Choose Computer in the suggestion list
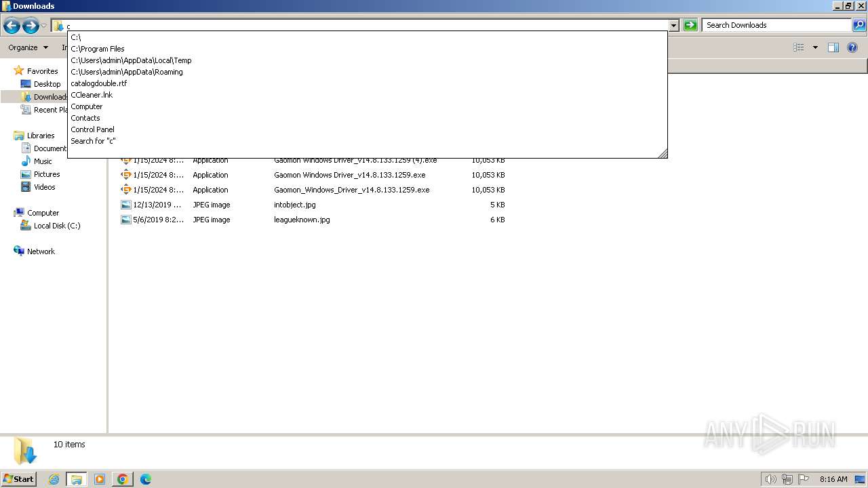The image size is (868, 488). pyautogui.click(x=367, y=106)
